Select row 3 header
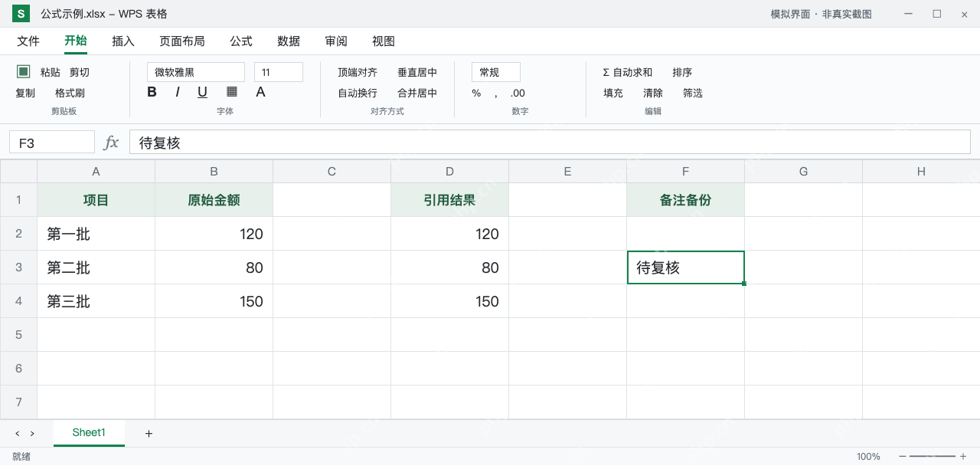980x466 pixels. 18,267
